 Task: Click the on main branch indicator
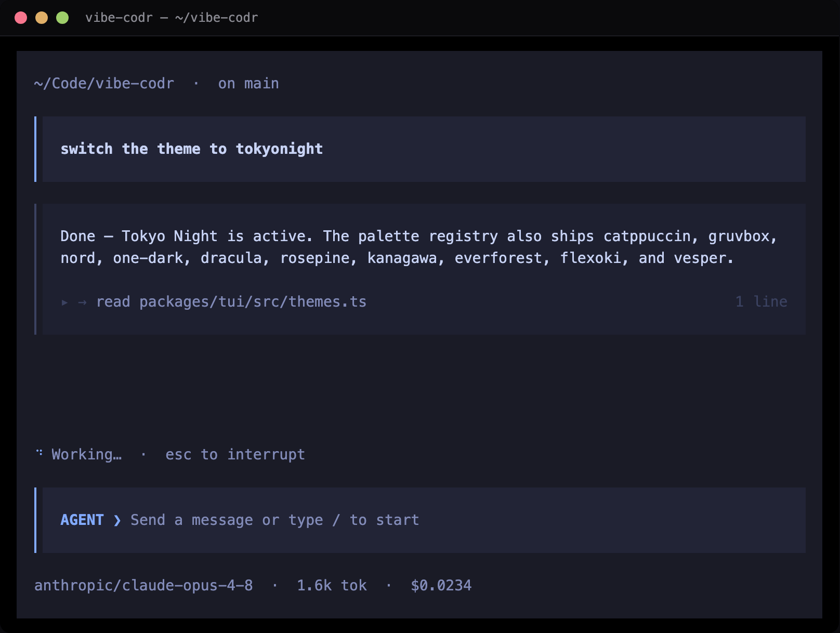(248, 84)
